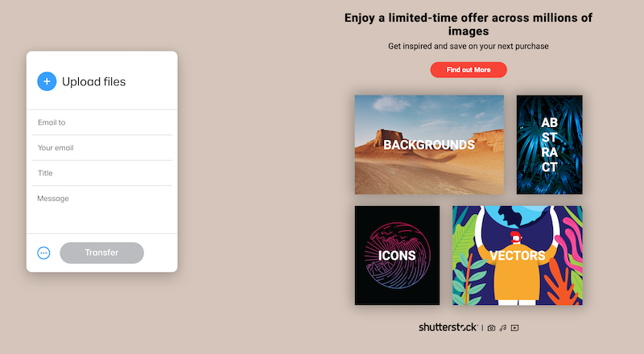Focus the Email to field
Image resolution: width=644 pixels, height=354 pixels.
click(x=102, y=122)
